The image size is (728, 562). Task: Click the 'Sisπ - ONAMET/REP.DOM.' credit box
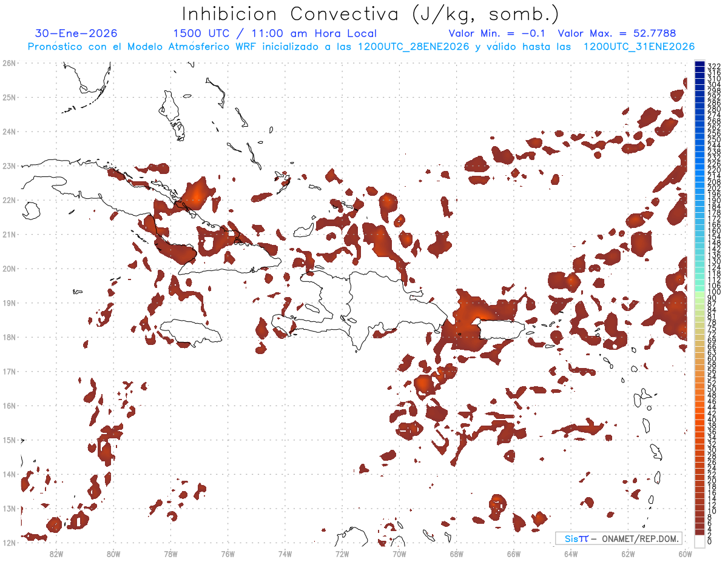click(618, 538)
